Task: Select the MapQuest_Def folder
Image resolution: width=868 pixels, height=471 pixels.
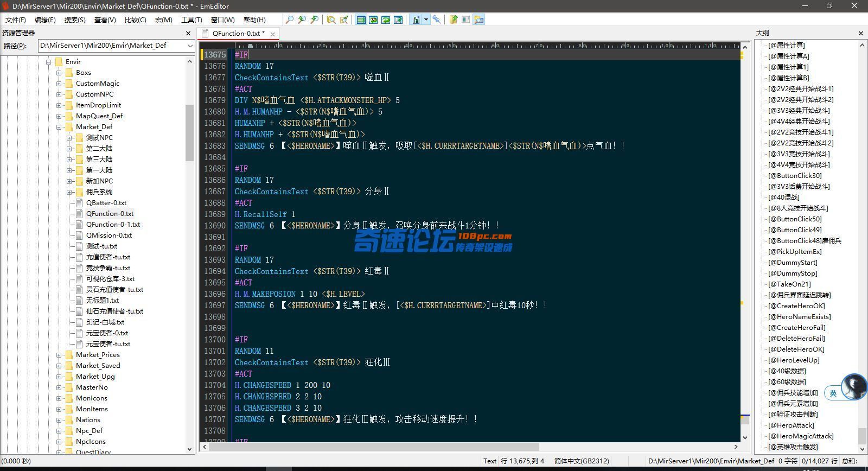Action: pyautogui.click(x=99, y=116)
